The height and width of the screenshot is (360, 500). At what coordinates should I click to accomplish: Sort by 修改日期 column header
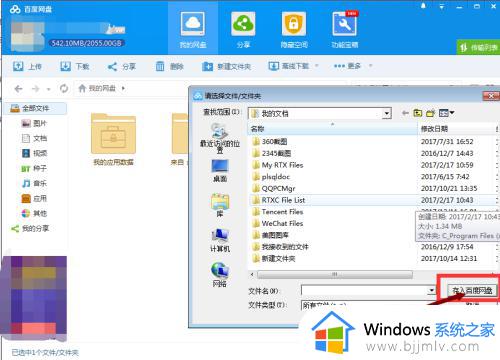456,129
